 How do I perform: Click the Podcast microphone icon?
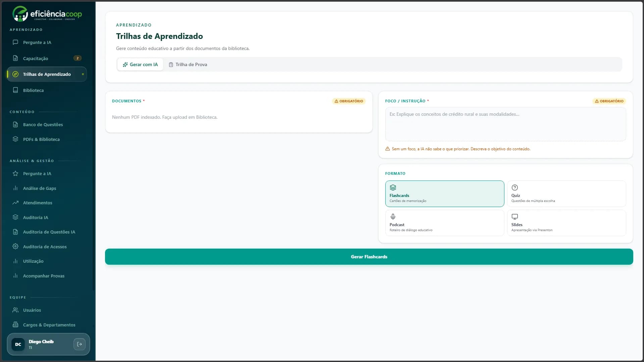393,217
